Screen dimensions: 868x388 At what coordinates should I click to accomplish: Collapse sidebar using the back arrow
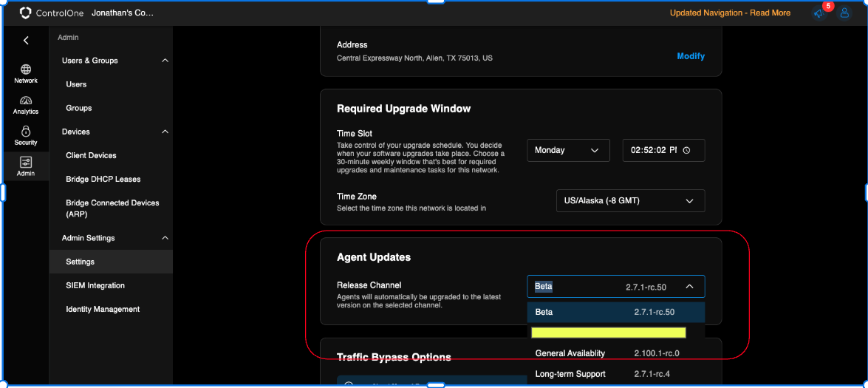(26, 41)
